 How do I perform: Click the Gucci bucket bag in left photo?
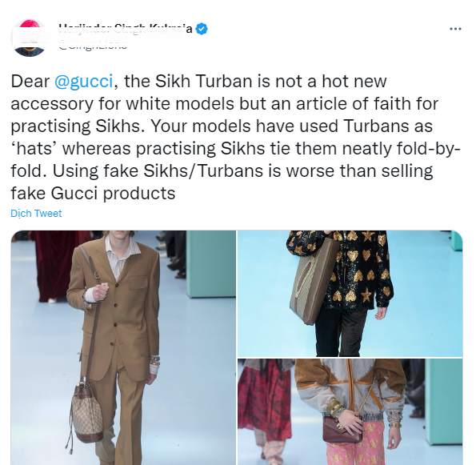(86, 411)
